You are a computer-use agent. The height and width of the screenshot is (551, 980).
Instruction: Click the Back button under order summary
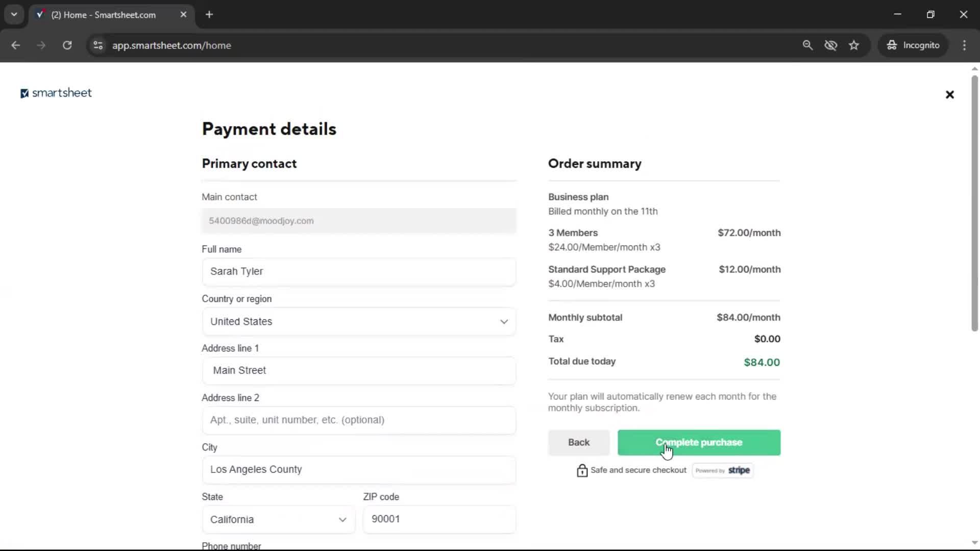pos(578,442)
